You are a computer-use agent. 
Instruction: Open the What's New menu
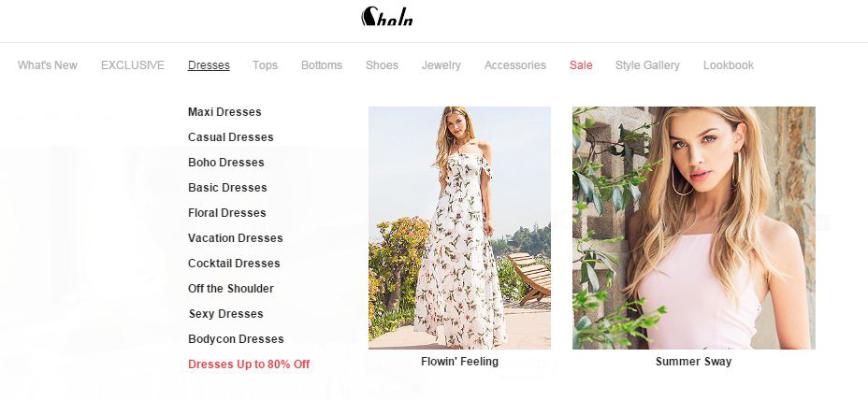pyautogui.click(x=48, y=65)
